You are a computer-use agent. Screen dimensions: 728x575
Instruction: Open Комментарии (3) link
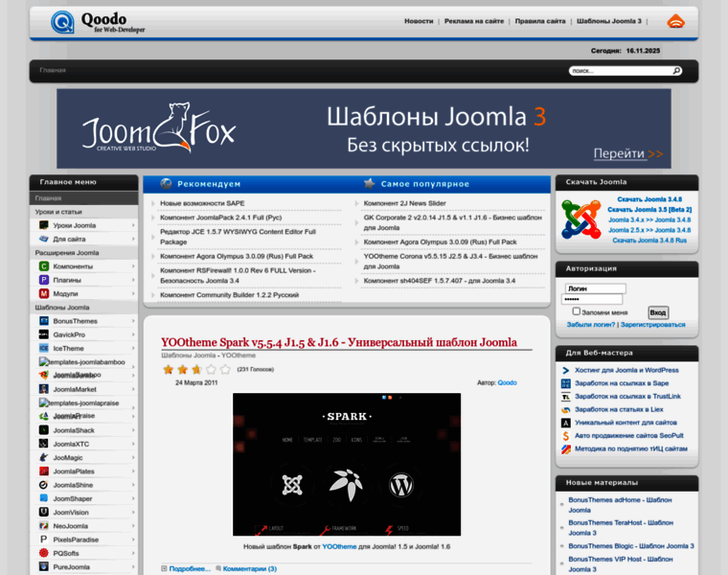(x=249, y=568)
